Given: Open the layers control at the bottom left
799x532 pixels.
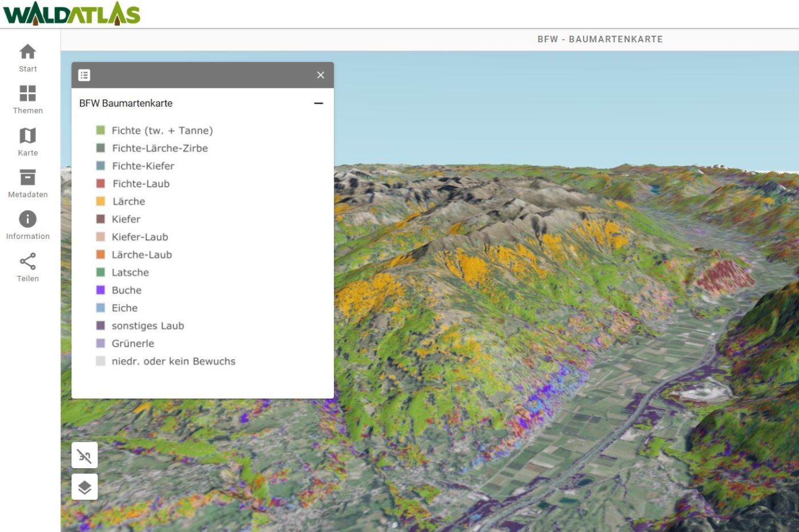Looking at the screenshot, I should [x=83, y=486].
